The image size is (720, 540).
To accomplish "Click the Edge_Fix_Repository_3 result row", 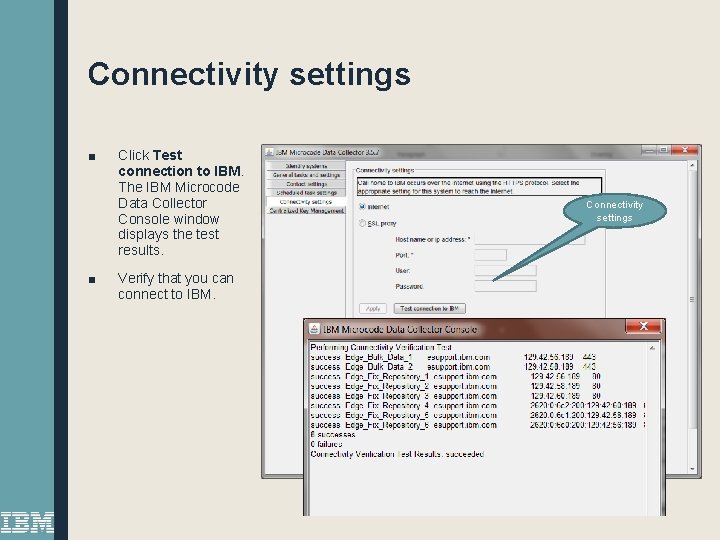I will [x=456, y=395].
